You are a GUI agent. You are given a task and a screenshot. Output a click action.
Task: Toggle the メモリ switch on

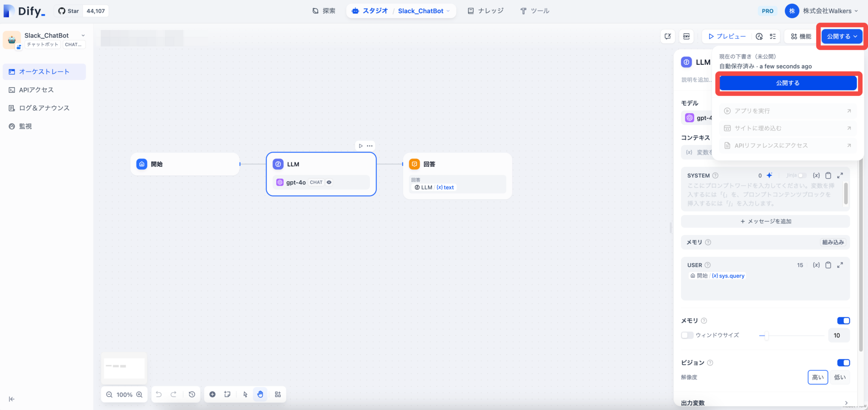click(x=843, y=321)
